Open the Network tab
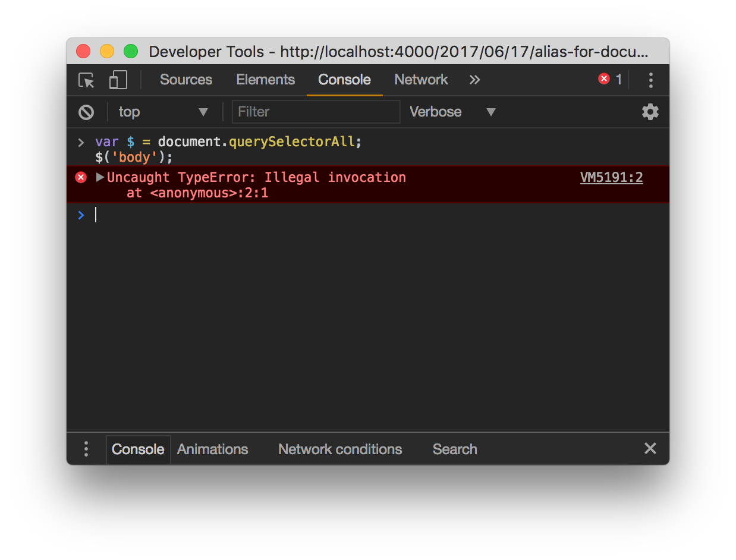Screen dimensions: 736x560 click(421, 80)
